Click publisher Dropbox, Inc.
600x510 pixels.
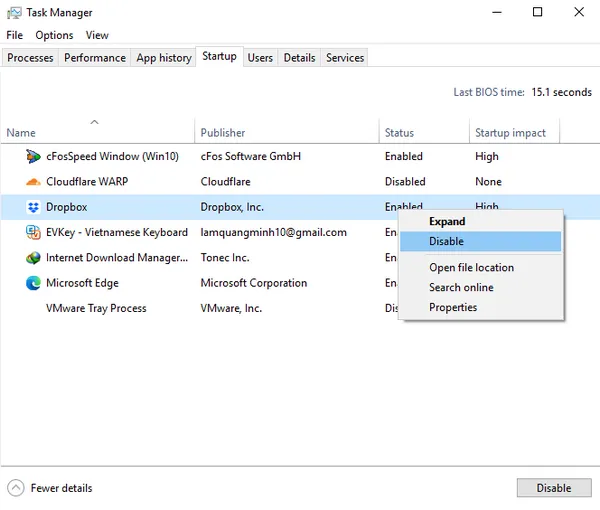point(232,207)
